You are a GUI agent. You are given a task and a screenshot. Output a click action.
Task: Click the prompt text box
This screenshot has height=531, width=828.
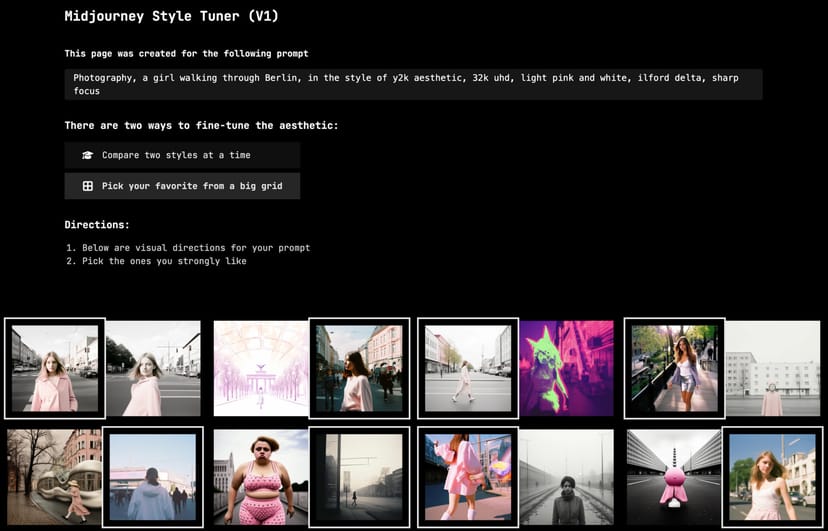point(413,84)
